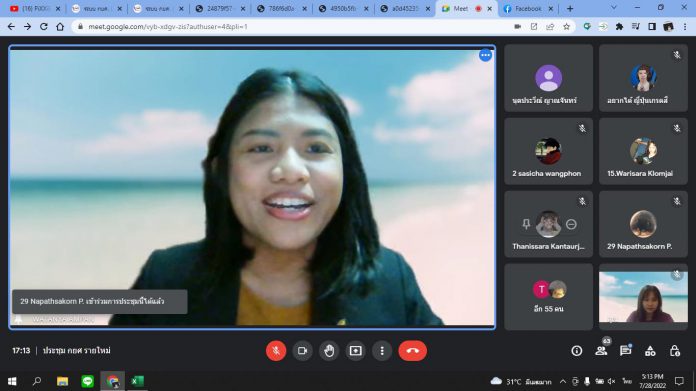Screen dimensions: 696x391
Task: Open volume control in system tray
Action: pos(612,381)
